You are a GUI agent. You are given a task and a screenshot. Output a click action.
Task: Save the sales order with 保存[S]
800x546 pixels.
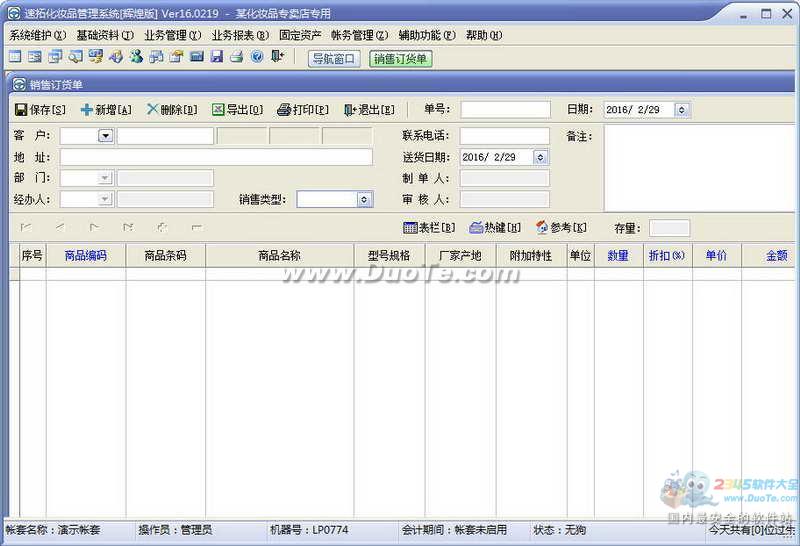[40, 110]
